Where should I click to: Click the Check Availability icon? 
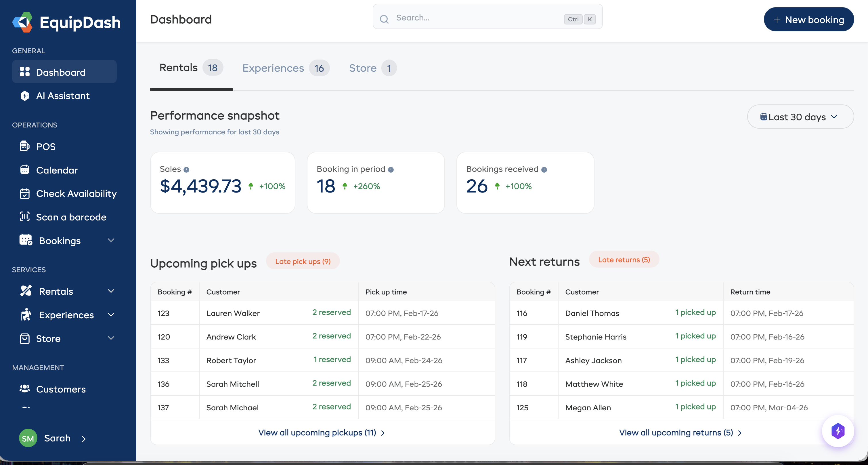coord(25,194)
